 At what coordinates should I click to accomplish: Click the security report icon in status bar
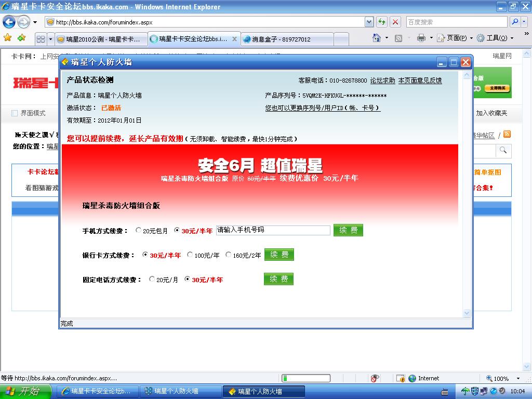(401, 378)
